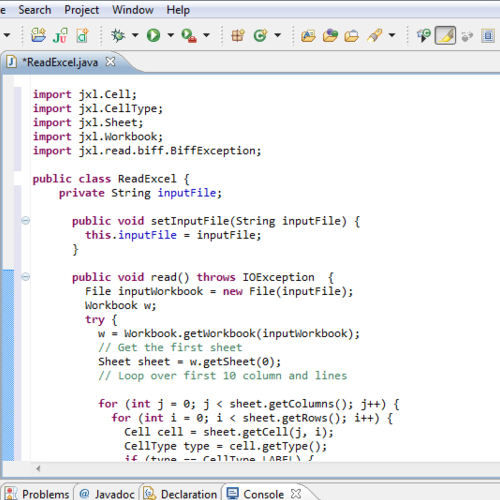Click the 'sheet.getColumns()' for-loop line

(x=249, y=404)
